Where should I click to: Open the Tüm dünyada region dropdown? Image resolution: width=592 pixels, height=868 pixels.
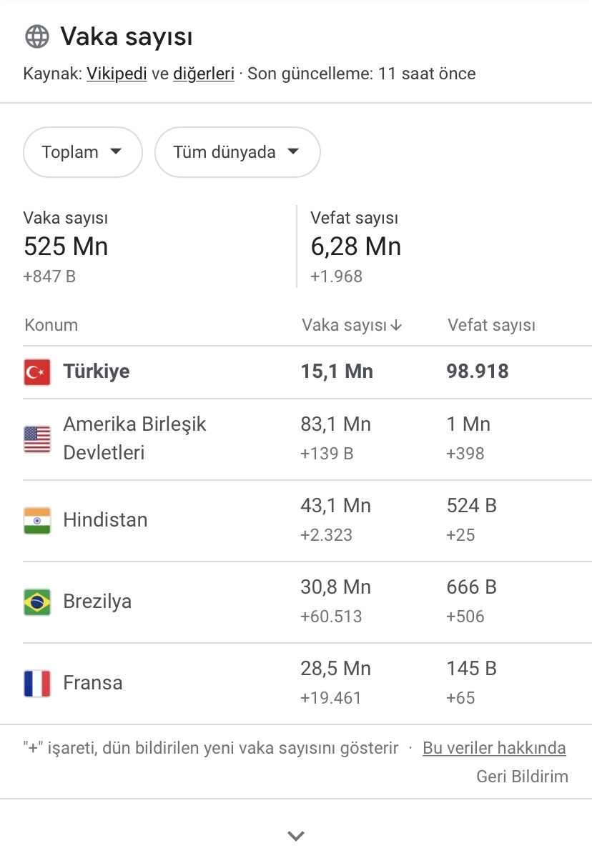click(237, 152)
